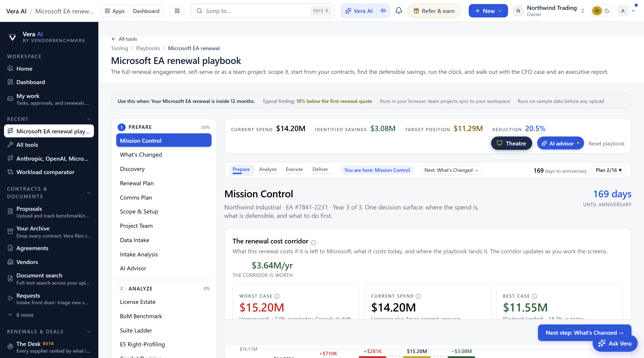Select Mission Control in playbook steps
Image resolution: width=644 pixels, height=358 pixels.
(164, 140)
